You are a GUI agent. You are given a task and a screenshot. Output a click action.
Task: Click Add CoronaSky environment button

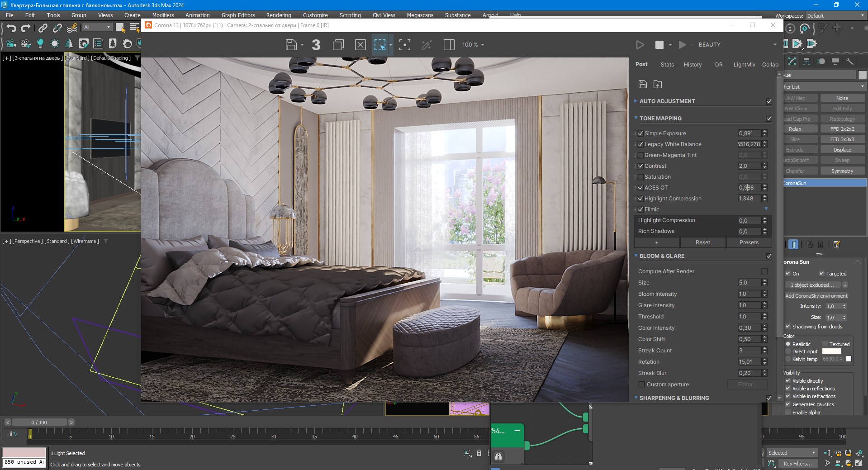click(x=816, y=296)
